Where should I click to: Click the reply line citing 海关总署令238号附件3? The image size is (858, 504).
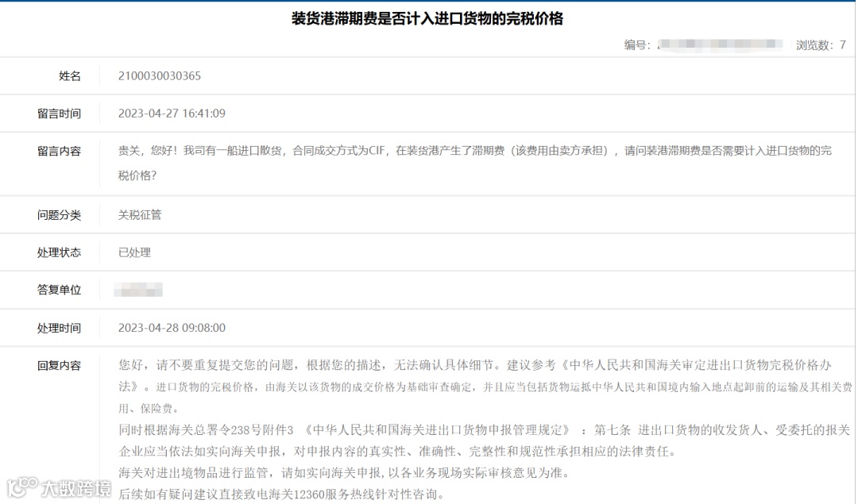(485, 430)
